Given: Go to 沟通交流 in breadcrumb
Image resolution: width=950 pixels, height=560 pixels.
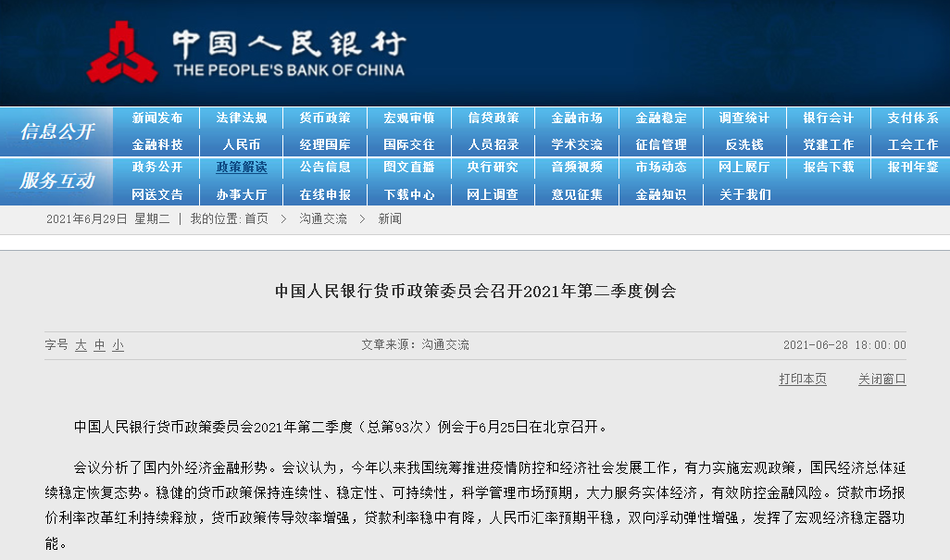Looking at the screenshot, I should point(323,218).
